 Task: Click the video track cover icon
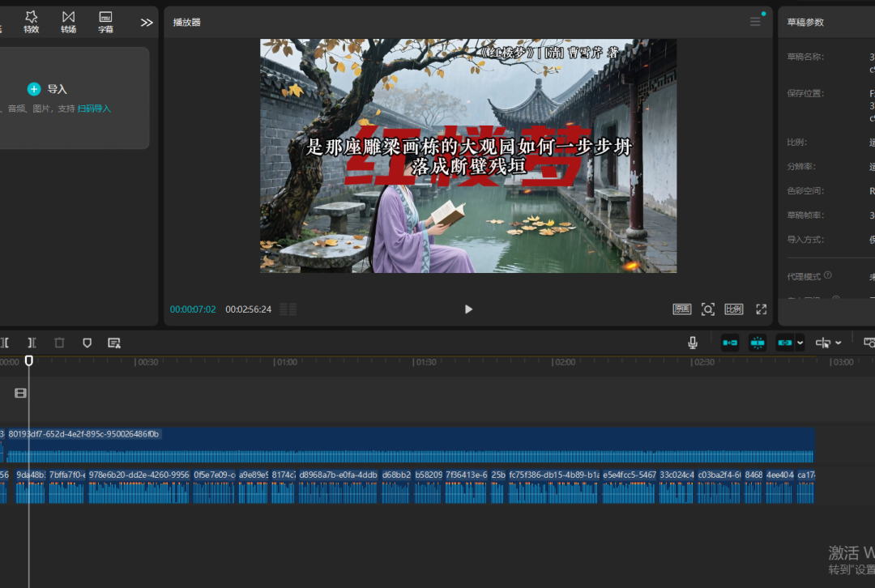pyautogui.click(x=20, y=394)
